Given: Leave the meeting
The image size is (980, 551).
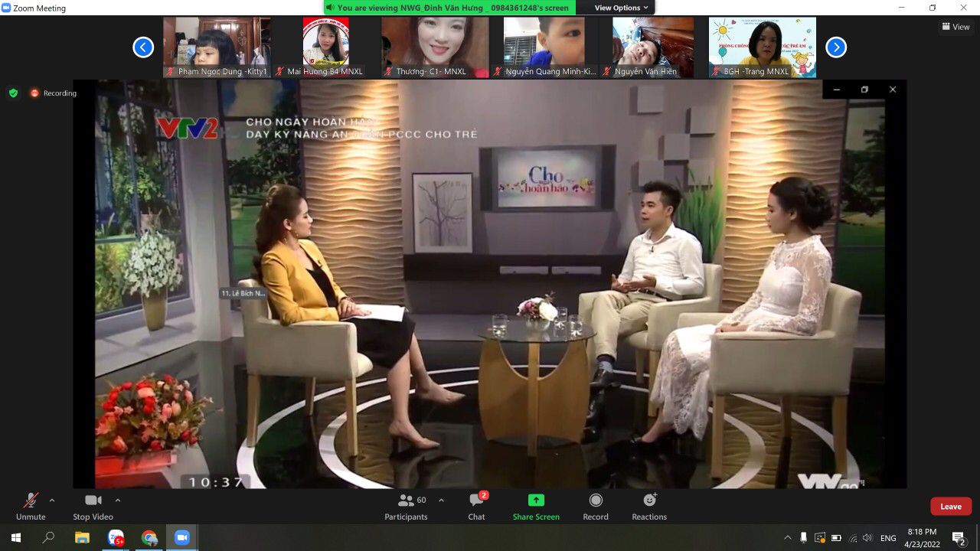Looking at the screenshot, I should [x=951, y=507].
